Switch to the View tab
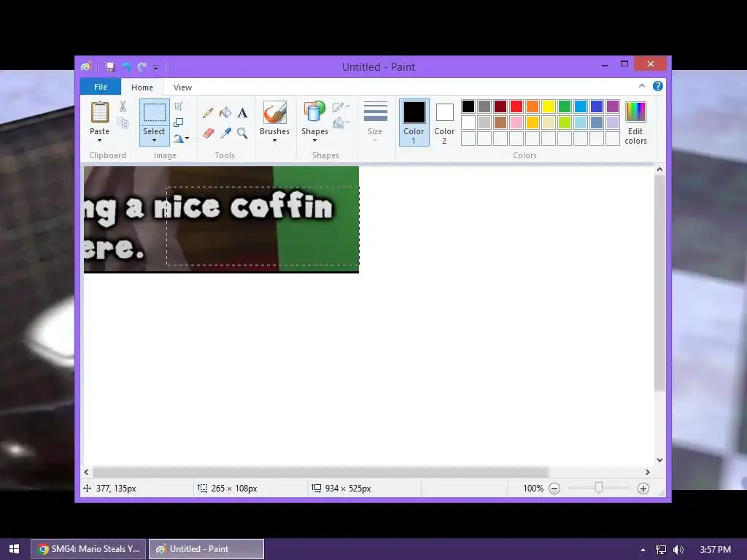The width and height of the screenshot is (747, 560). coord(182,87)
